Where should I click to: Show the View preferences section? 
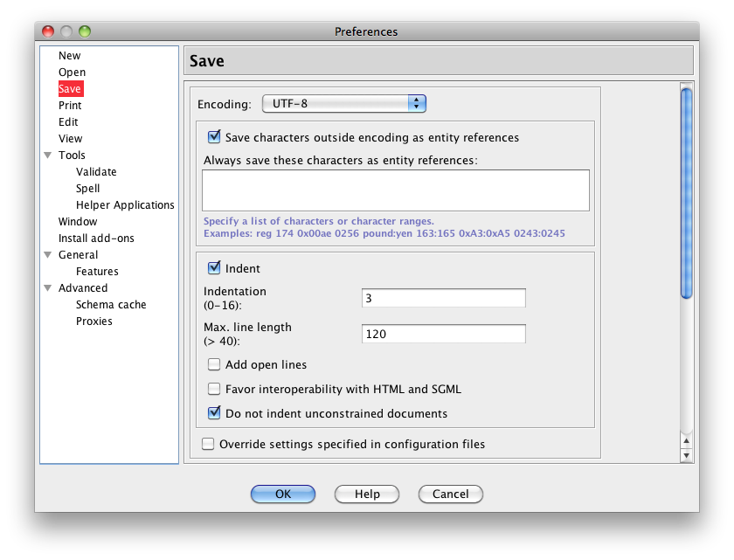click(x=70, y=139)
